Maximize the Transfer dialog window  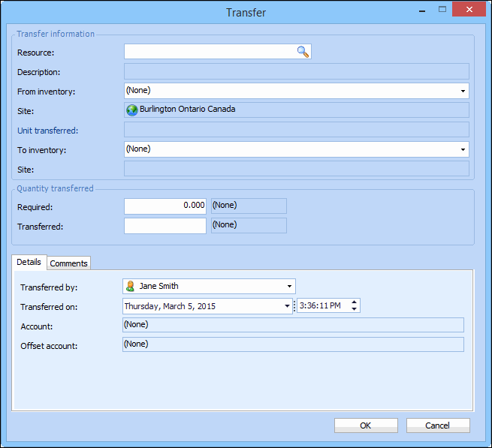point(442,10)
